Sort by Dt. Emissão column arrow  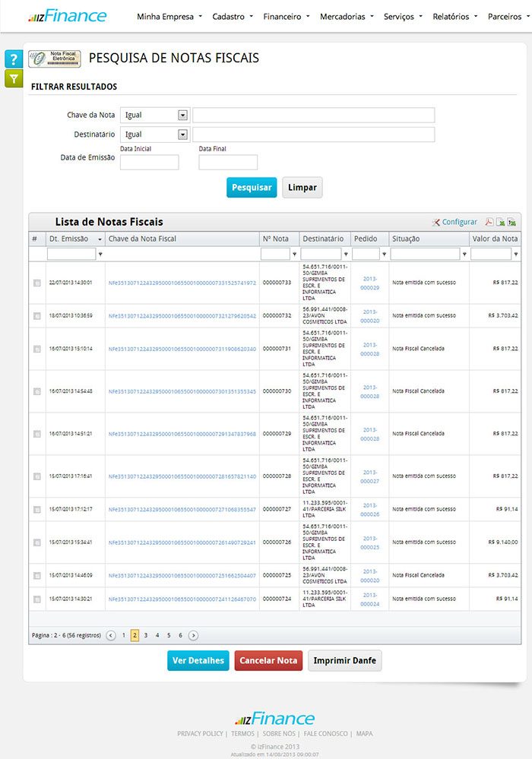pyautogui.click(x=100, y=239)
